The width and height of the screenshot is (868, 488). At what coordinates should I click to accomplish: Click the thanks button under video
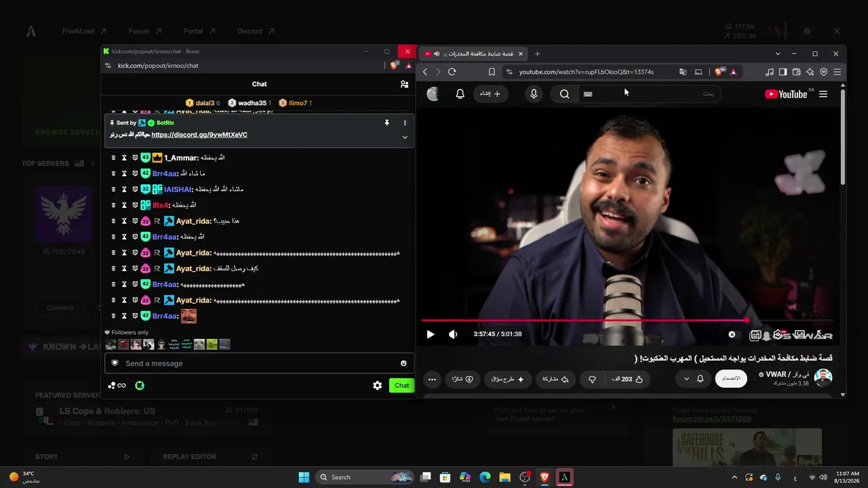pyautogui.click(x=462, y=380)
